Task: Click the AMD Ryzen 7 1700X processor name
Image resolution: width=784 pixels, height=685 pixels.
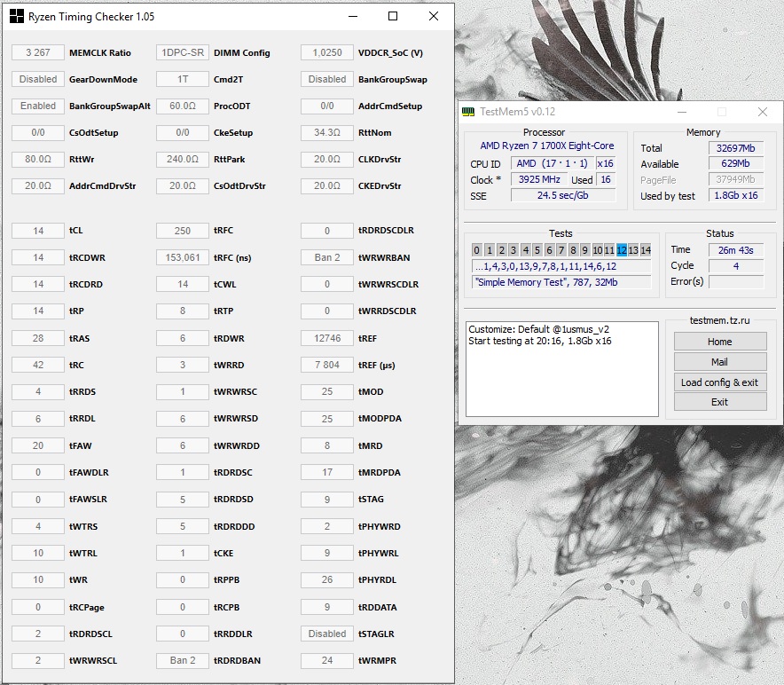Action: coord(547,146)
